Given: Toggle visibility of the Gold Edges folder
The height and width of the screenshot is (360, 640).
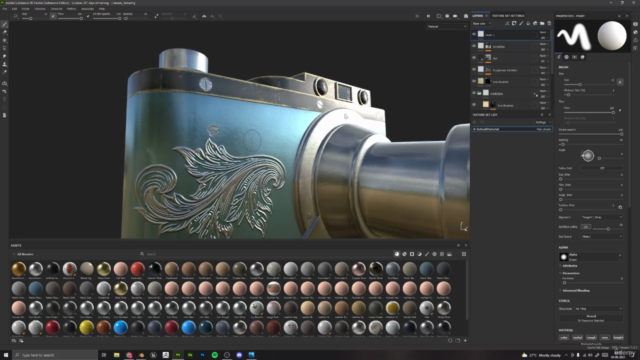Looking at the screenshot, I should [474, 93].
